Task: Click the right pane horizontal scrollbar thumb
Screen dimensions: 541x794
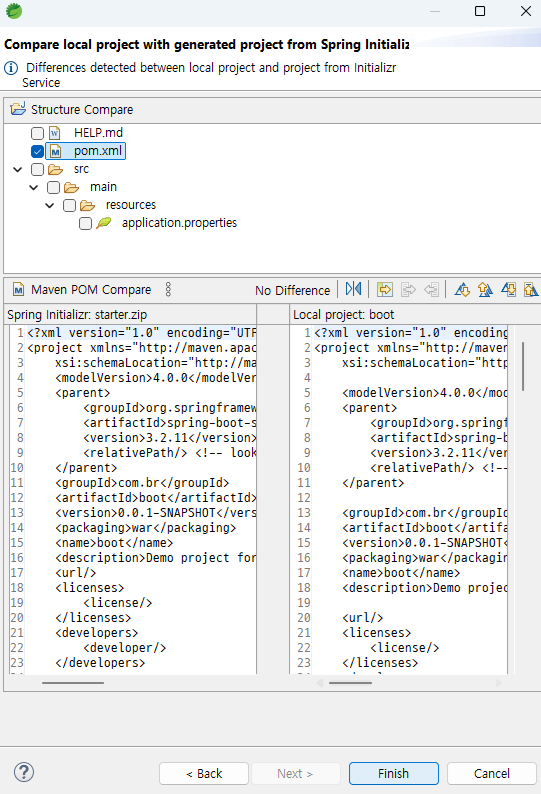Action: pos(350,683)
